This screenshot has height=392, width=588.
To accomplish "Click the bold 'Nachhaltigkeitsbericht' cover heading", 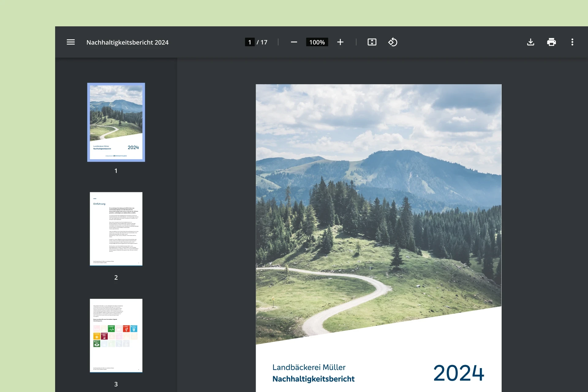I will tap(313, 379).
